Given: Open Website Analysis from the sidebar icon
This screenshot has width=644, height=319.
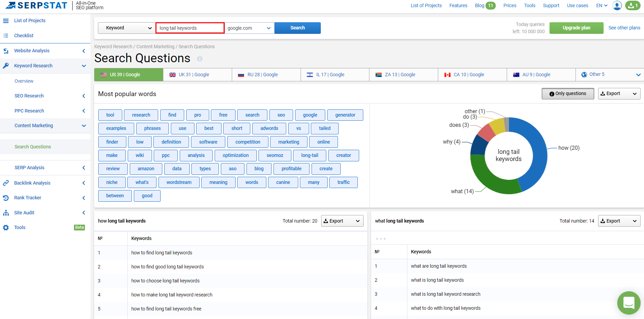Looking at the screenshot, I should (6, 51).
